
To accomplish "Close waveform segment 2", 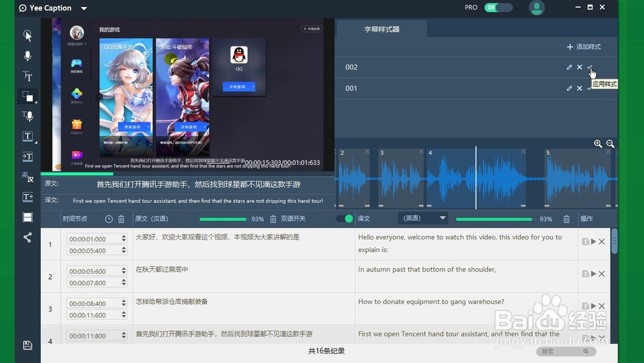I will coord(367,152).
